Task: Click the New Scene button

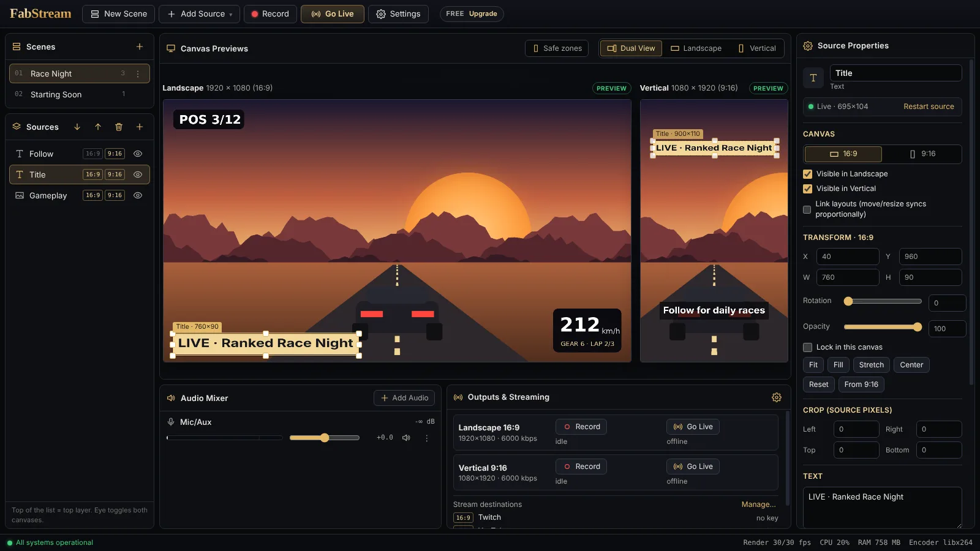Action: point(119,14)
